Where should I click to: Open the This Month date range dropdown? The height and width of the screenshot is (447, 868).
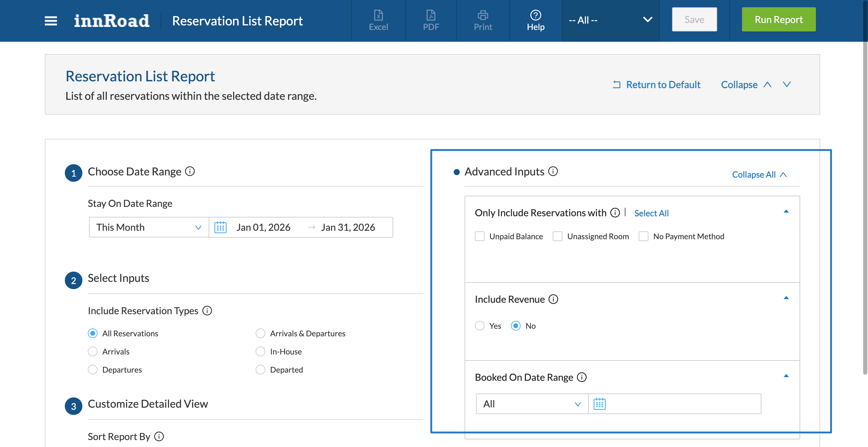coord(149,227)
